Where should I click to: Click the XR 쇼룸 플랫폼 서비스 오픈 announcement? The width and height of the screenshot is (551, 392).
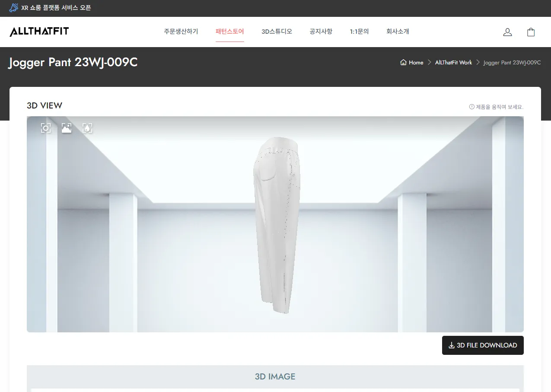[x=56, y=8]
